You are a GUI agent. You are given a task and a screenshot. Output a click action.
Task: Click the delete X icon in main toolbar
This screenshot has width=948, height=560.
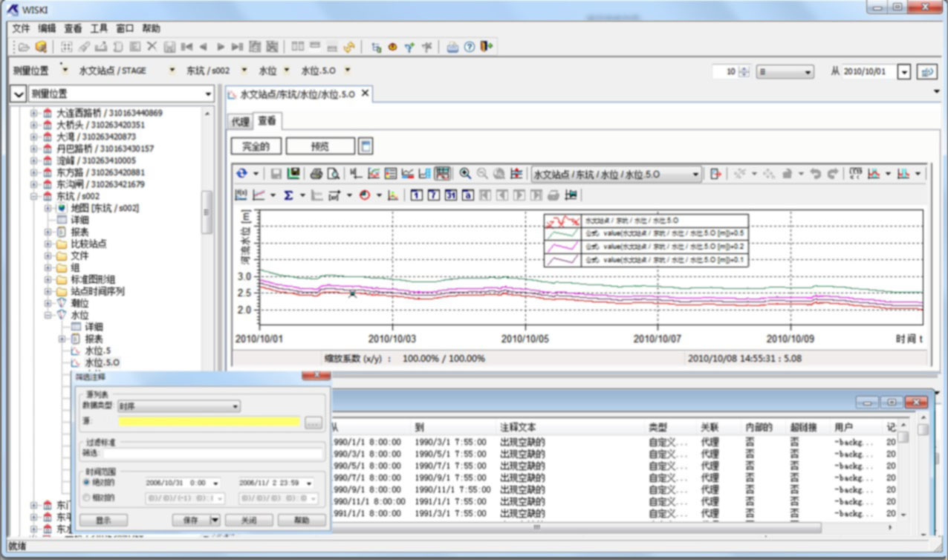(152, 46)
